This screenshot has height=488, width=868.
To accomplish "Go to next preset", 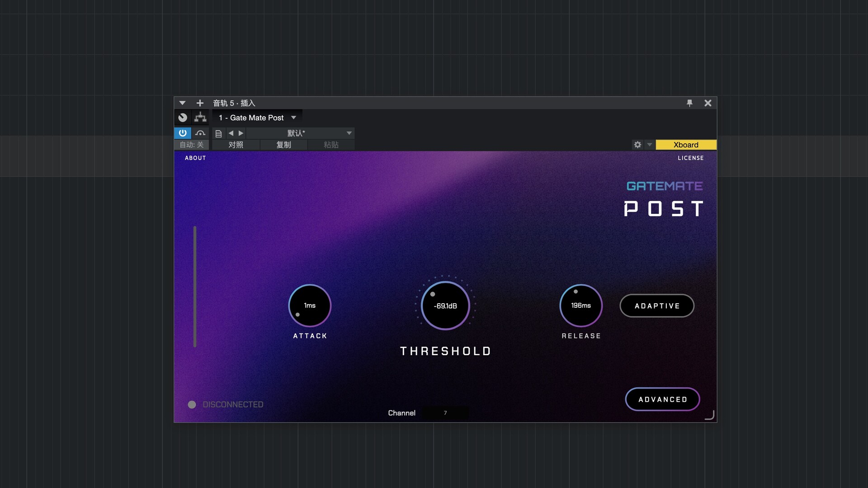I will pyautogui.click(x=241, y=133).
